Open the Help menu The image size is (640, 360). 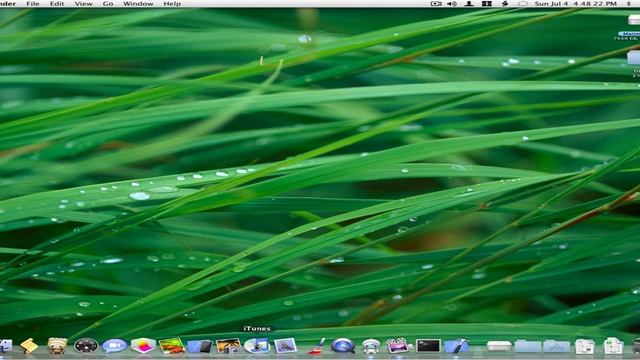coord(172,4)
